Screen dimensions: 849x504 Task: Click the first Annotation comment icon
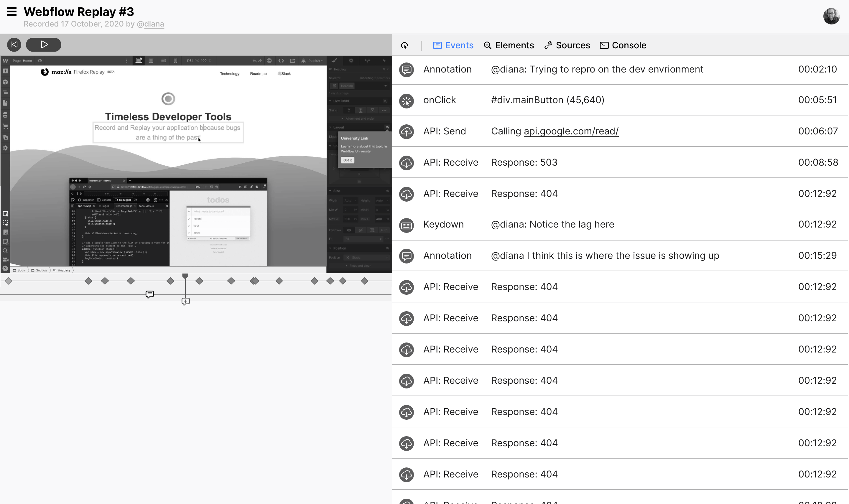tap(406, 70)
